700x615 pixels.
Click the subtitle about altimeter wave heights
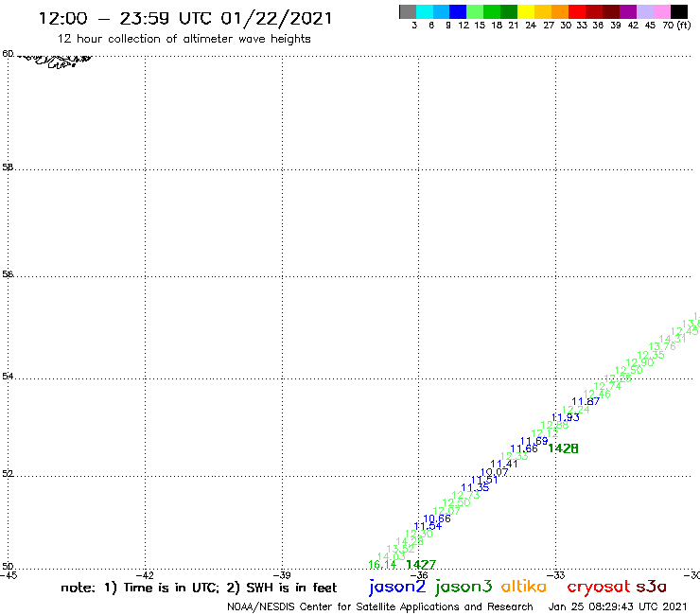pyautogui.click(x=184, y=39)
